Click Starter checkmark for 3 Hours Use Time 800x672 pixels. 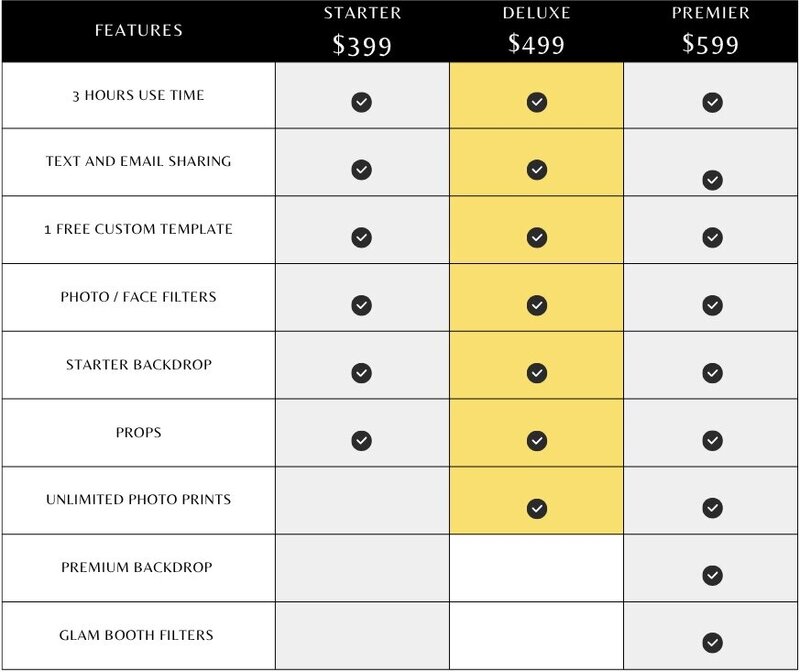click(361, 102)
